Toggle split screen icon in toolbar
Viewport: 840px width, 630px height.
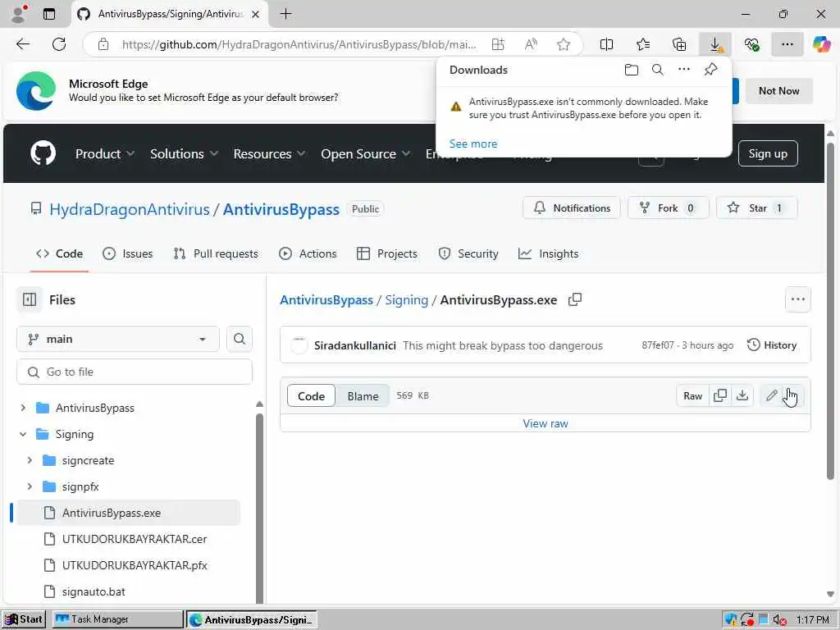pyautogui.click(x=606, y=44)
